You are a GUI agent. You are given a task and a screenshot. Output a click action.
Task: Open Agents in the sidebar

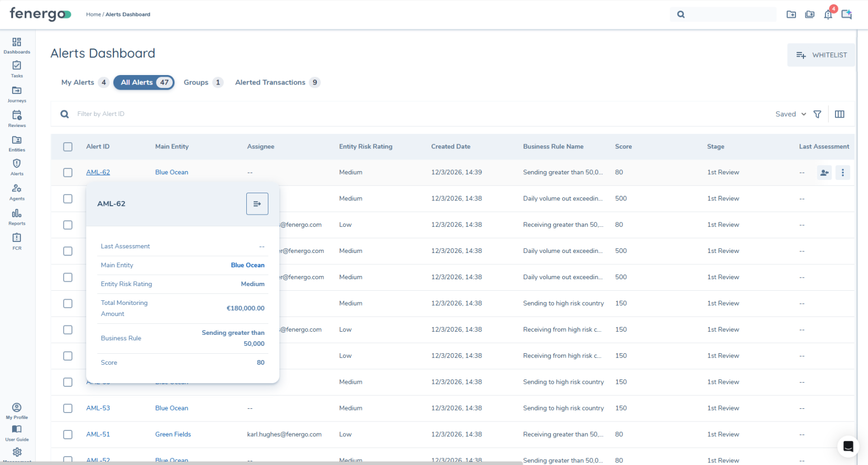pyautogui.click(x=17, y=192)
